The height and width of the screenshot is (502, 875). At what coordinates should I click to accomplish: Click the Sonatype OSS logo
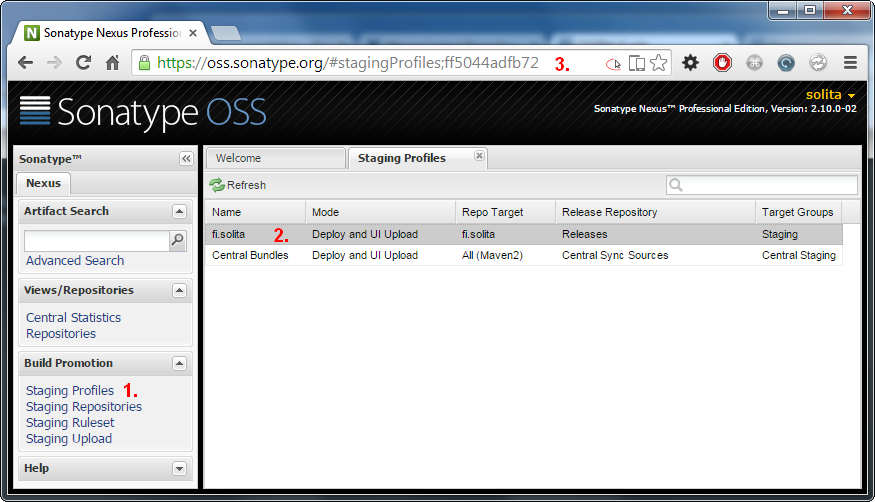[x=143, y=112]
